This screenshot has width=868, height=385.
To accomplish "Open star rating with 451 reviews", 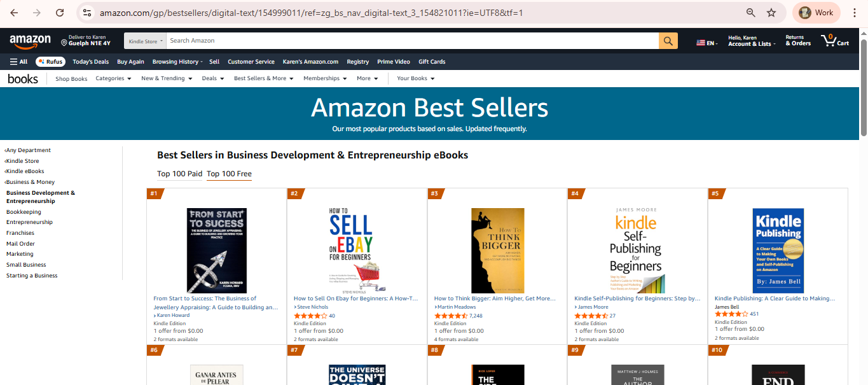I will click(737, 314).
